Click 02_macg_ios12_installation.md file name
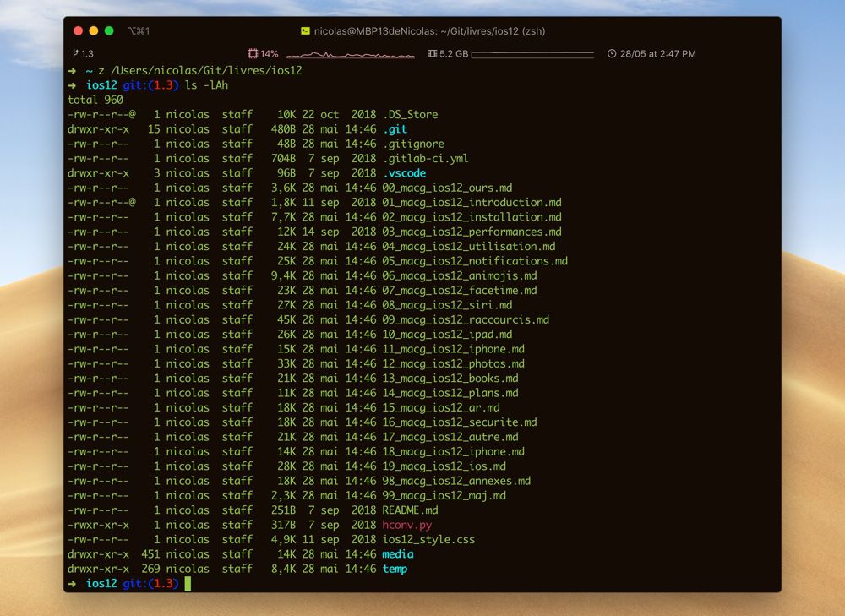The height and width of the screenshot is (616, 845). (472, 216)
